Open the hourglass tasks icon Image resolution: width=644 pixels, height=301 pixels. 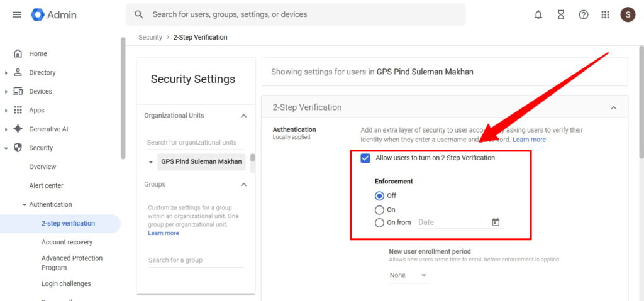click(x=561, y=14)
